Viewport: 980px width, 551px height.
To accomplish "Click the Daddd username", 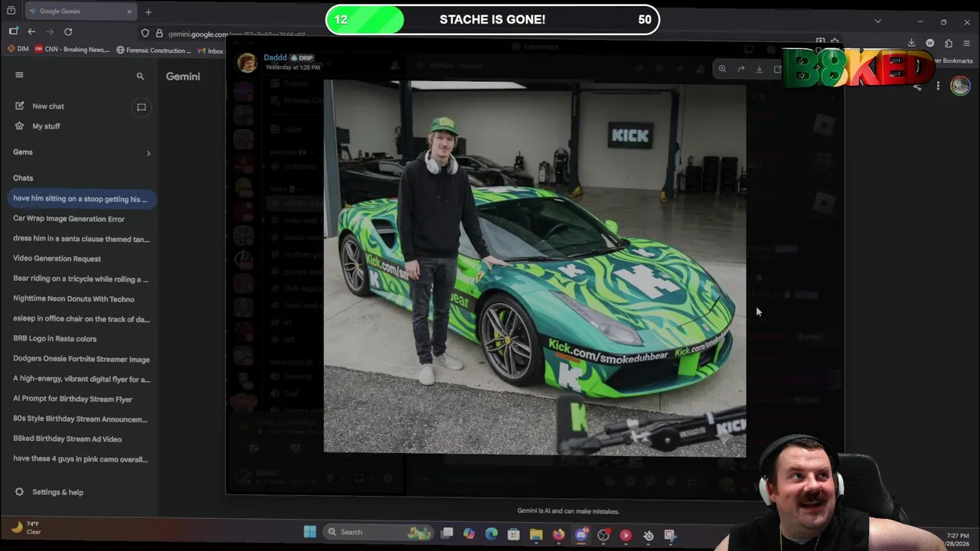I will [x=275, y=57].
